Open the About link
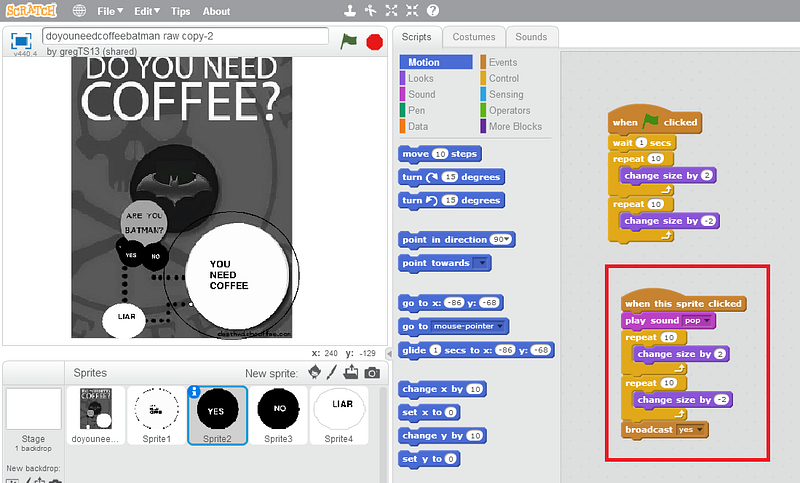800x483 pixels. coord(216,11)
